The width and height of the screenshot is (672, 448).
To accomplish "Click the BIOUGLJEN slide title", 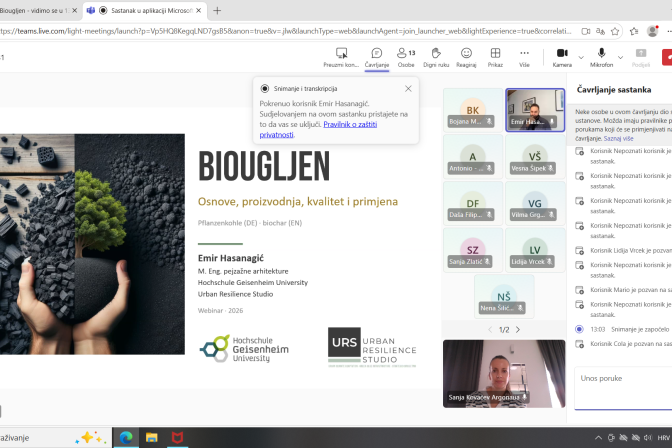I will [264, 166].
